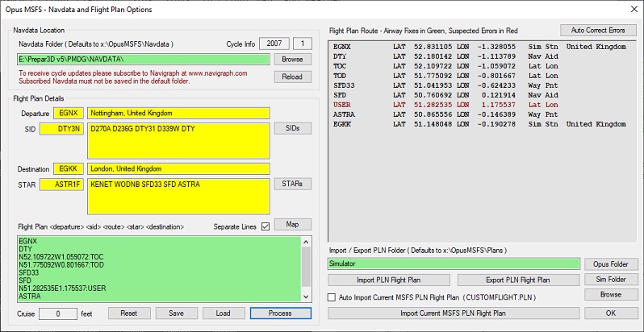Enable Auto Import Current MSFS PLN Flight Plan
This screenshot has height=332, width=644.
(x=332, y=297)
